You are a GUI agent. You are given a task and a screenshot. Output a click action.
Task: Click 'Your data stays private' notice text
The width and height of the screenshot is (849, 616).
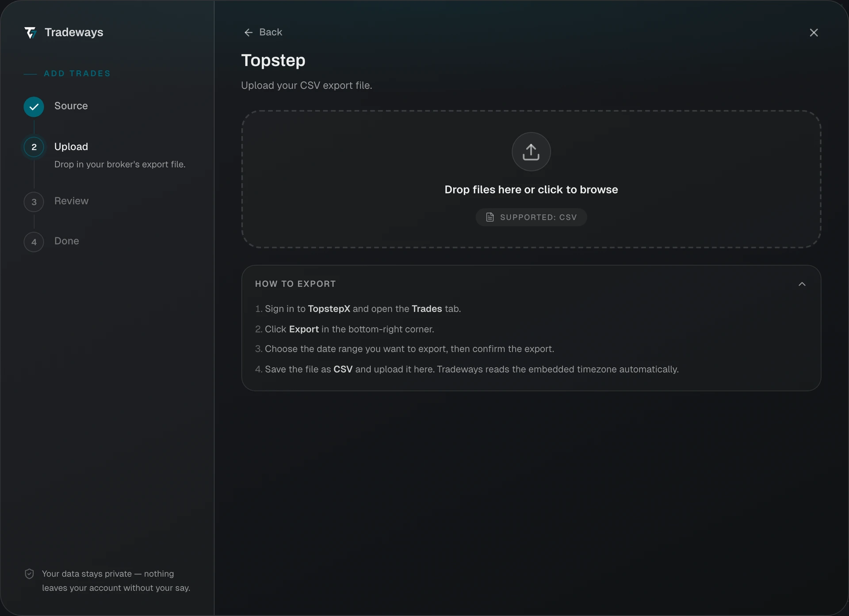(116, 581)
